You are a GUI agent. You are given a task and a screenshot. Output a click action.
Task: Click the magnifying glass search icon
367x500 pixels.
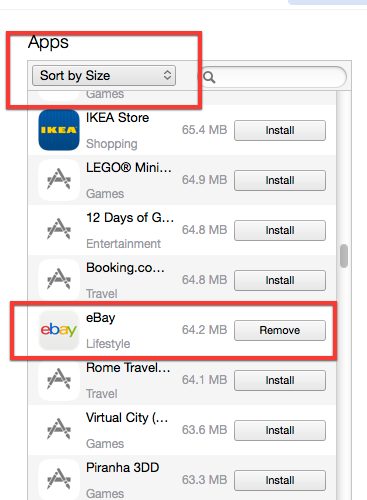coord(209,77)
